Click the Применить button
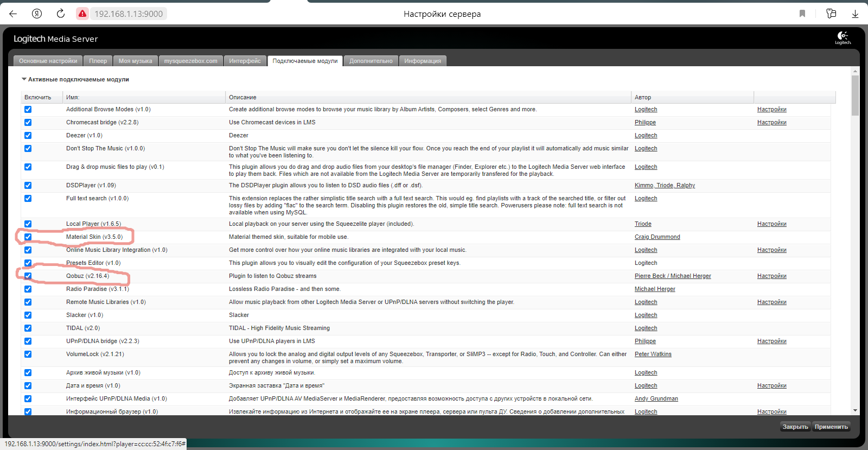 pos(831,427)
